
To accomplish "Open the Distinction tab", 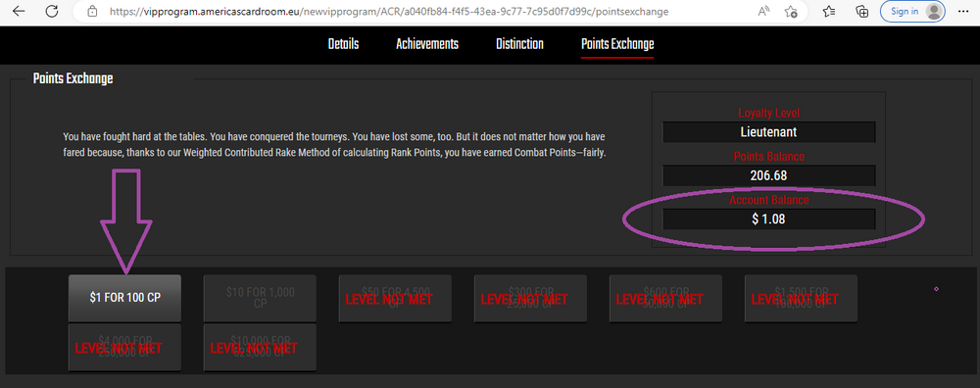I will [x=519, y=44].
